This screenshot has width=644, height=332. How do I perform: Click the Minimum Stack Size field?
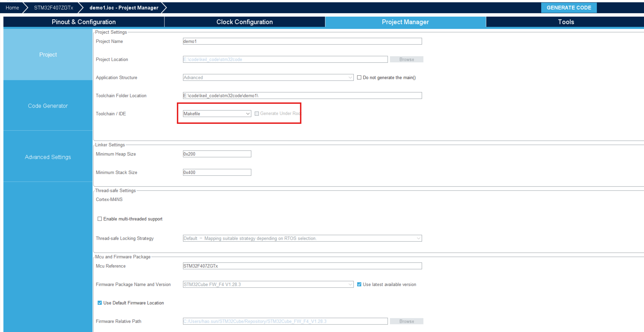[217, 172]
